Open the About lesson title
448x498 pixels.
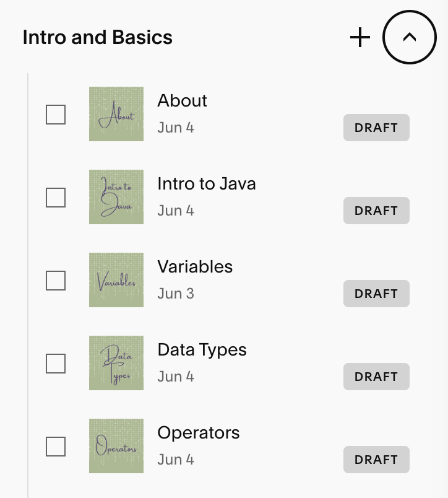(x=182, y=101)
